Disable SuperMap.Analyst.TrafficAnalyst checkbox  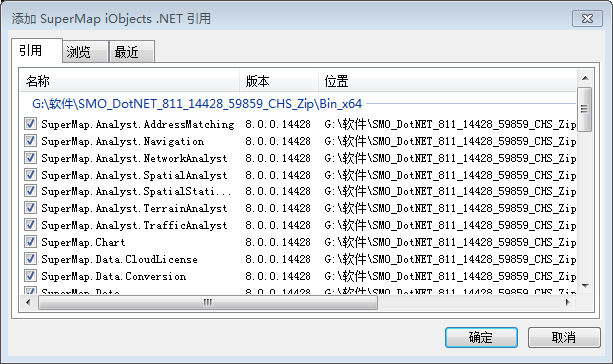(31, 225)
